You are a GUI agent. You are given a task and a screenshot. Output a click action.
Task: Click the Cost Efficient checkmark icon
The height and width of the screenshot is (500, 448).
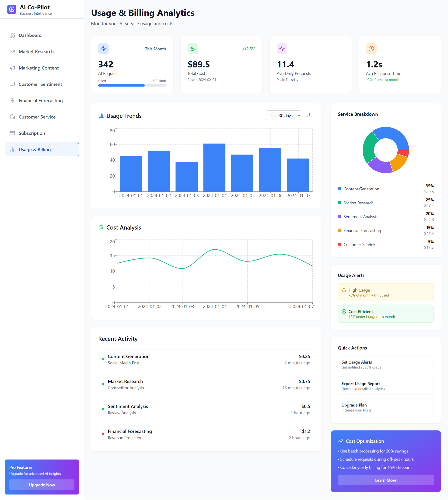(x=344, y=312)
